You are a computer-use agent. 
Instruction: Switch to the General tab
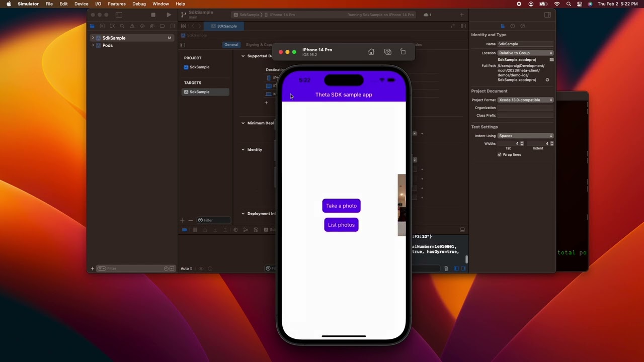tap(231, 45)
